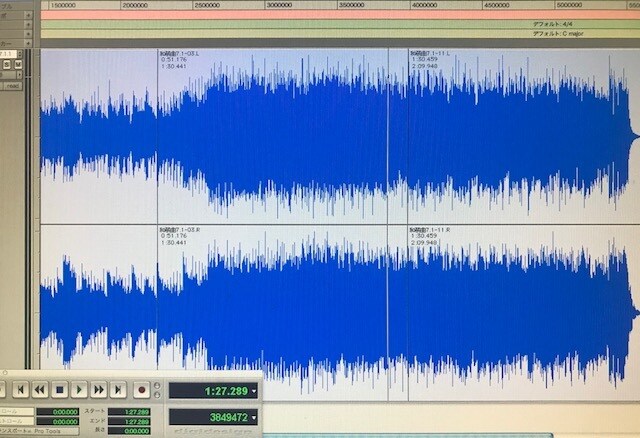640x438 pixels.
Task: Open the 'read' automation mode selector
Action: (13, 86)
